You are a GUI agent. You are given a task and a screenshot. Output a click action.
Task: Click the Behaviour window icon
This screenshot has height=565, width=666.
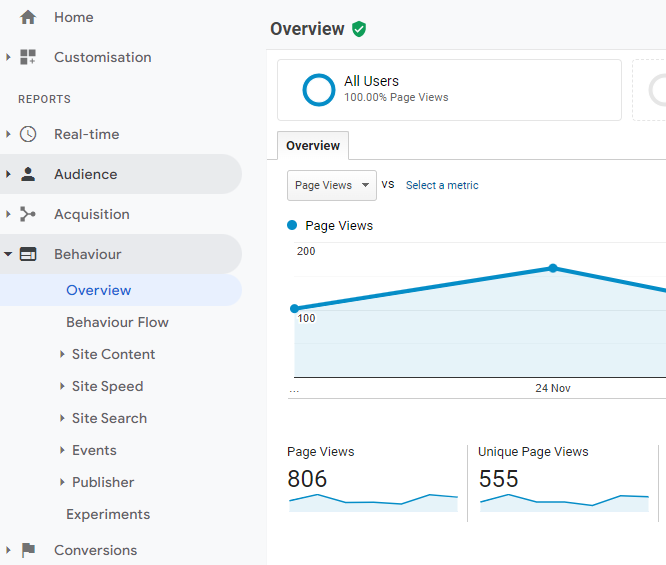coord(28,254)
